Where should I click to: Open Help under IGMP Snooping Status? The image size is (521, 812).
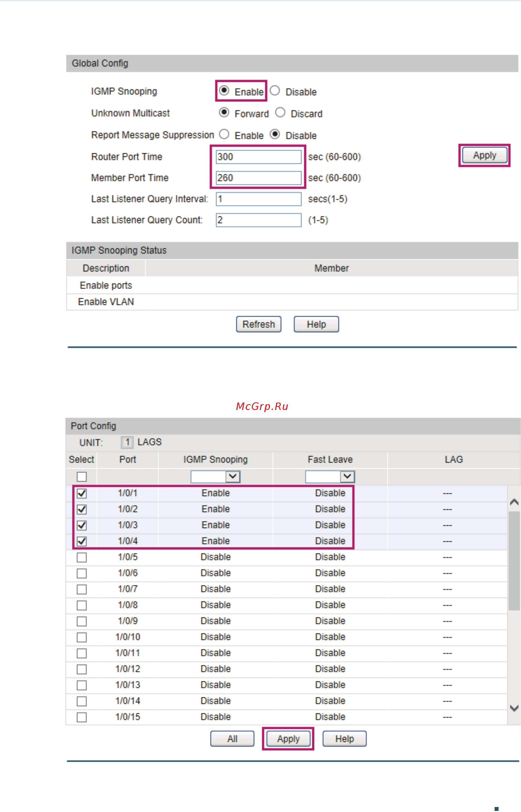(316, 324)
